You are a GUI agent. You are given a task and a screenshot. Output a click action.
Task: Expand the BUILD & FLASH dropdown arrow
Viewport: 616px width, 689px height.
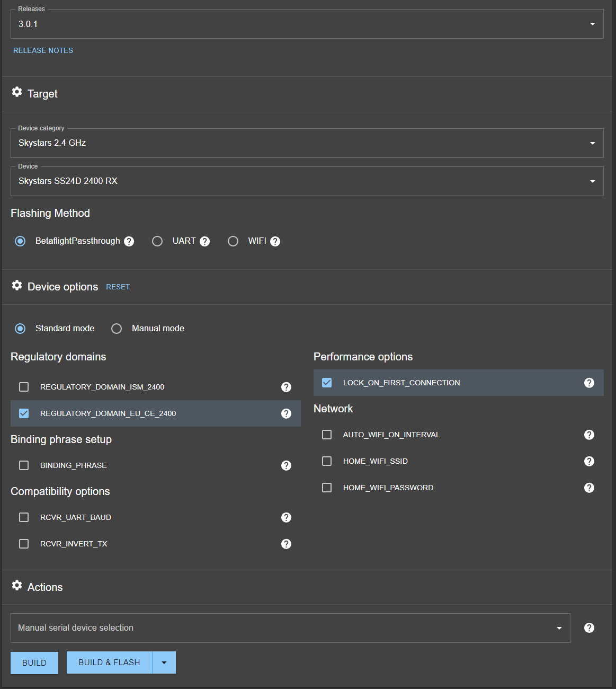tap(164, 662)
